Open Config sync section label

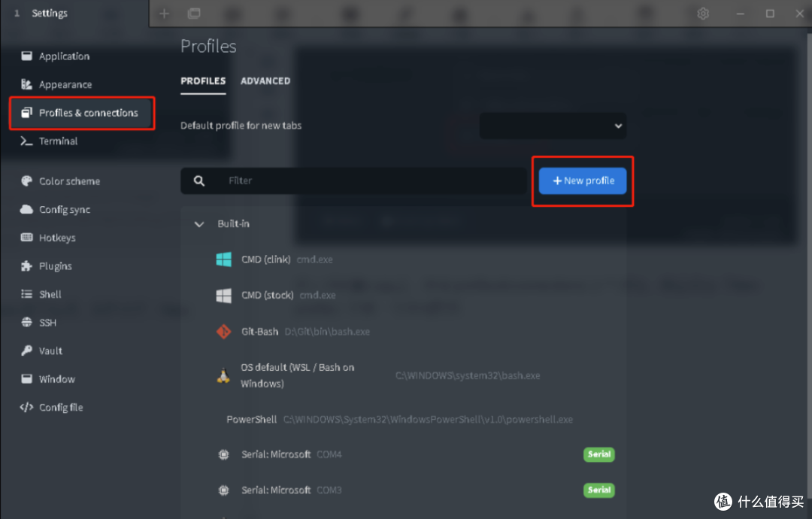65,210
